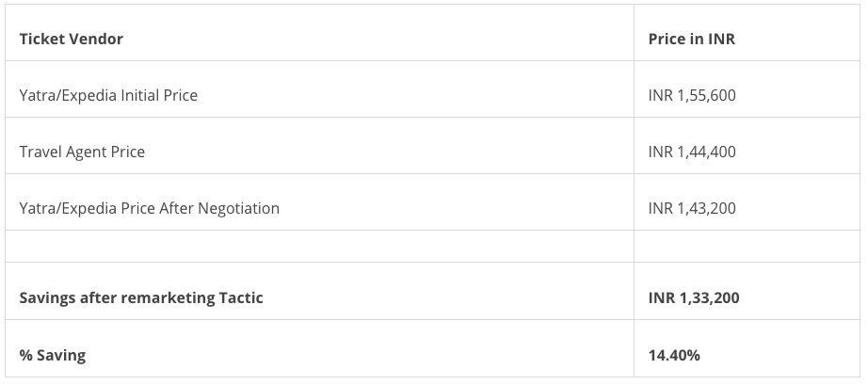868x385 pixels.
Task: Select Savings after remarketing Tactic label
Action: pyautogui.click(x=141, y=298)
